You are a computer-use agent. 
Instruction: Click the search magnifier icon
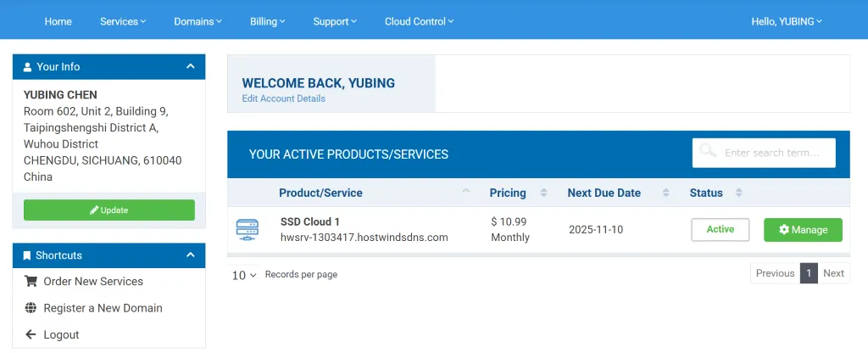pos(706,153)
